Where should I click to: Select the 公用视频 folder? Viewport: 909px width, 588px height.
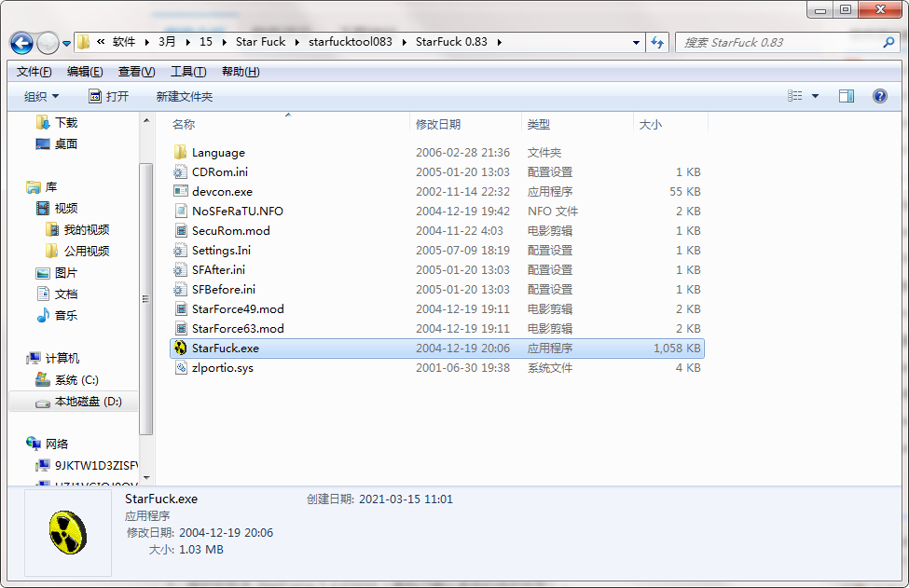[x=77, y=252]
